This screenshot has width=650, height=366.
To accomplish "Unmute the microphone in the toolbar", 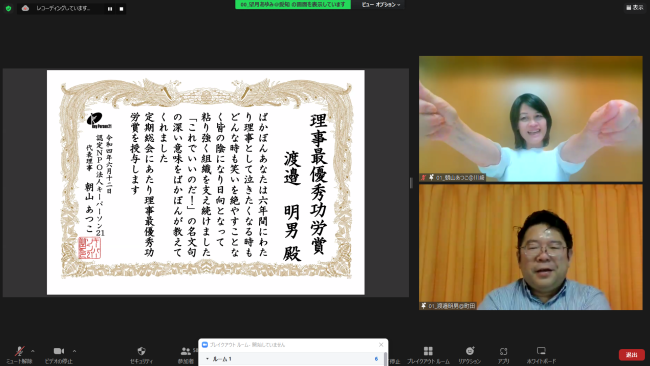I will click(19, 355).
